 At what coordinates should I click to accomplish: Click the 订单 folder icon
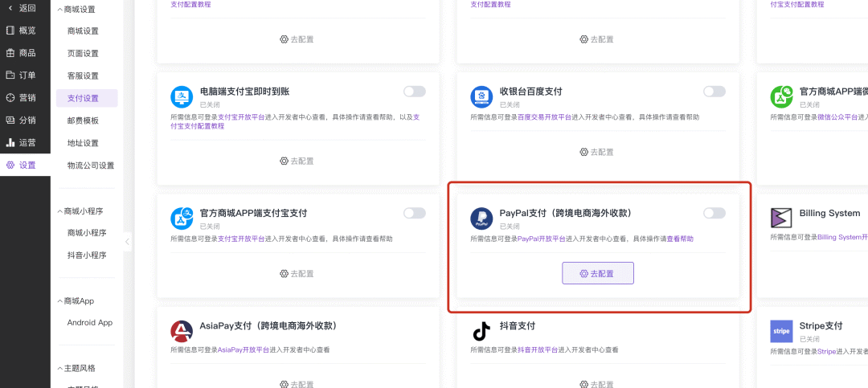point(10,76)
